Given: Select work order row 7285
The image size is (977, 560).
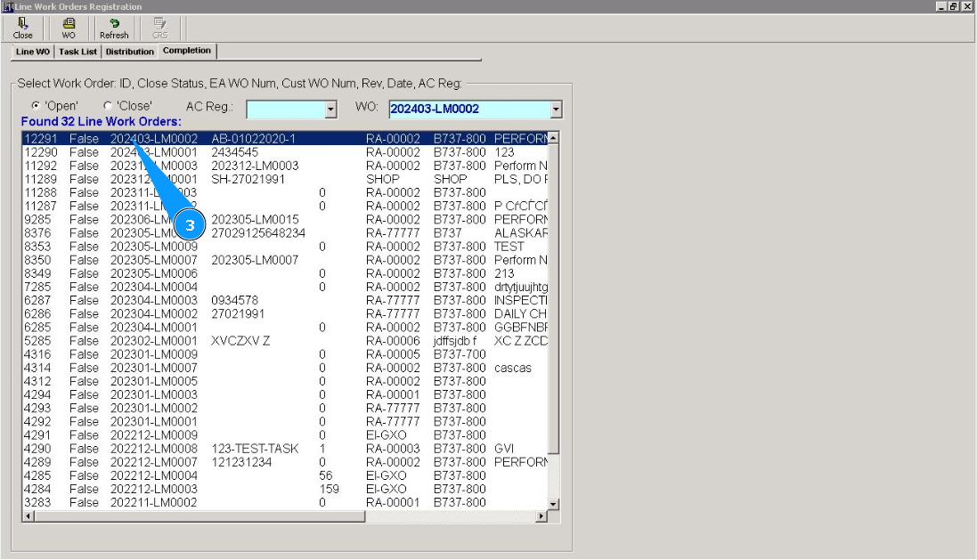Looking at the screenshot, I should point(285,288).
